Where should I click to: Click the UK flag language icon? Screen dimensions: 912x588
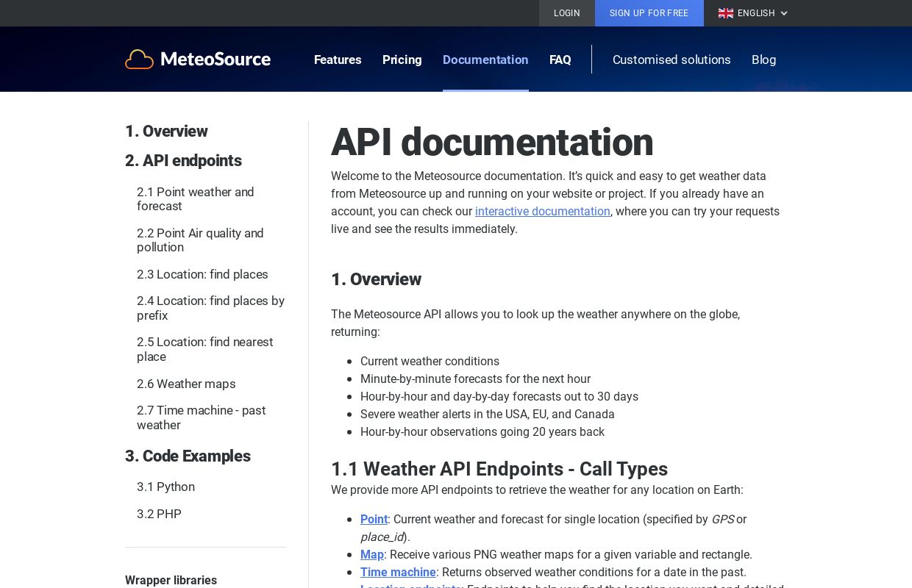coord(725,13)
